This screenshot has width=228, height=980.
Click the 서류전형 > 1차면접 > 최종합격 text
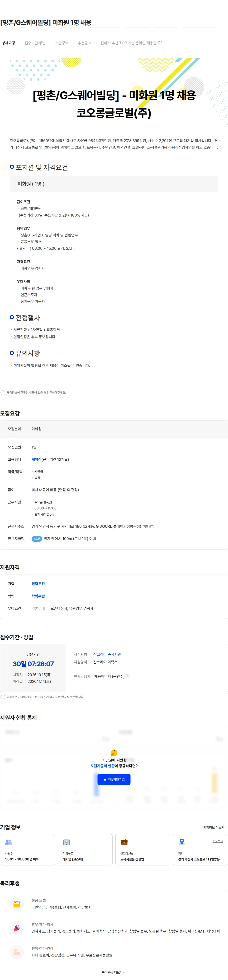(x=37, y=330)
